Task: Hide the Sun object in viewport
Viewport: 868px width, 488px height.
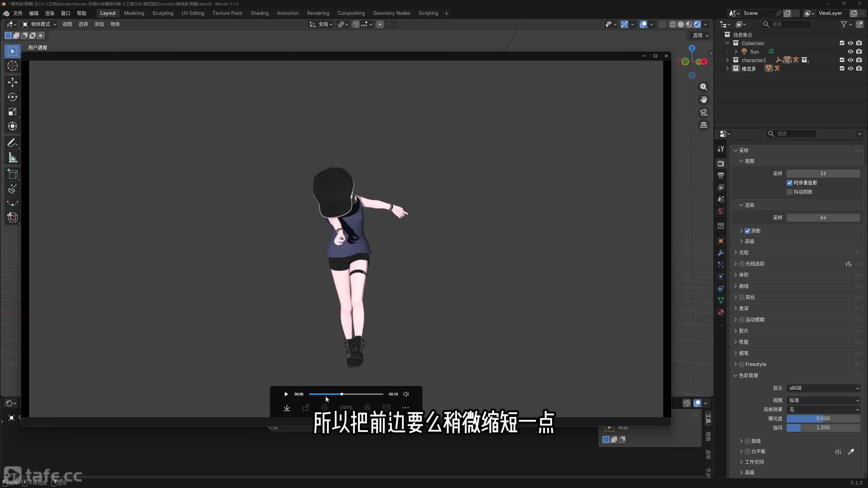Action: point(850,52)
